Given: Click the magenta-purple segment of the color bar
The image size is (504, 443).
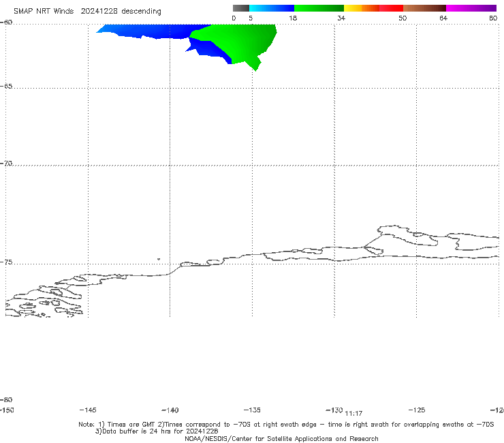Looking at the screenshot, I should (x=471, y=8).
